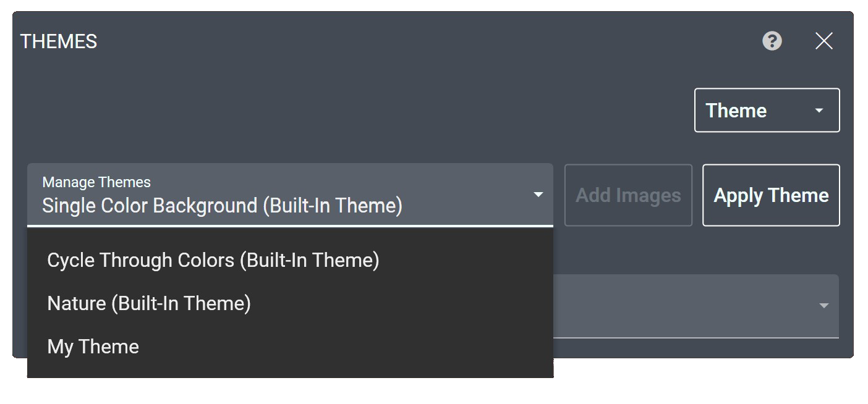Click the Manage Themes dropdown triangle icon
868x404 pixels.
coord(537,193)
